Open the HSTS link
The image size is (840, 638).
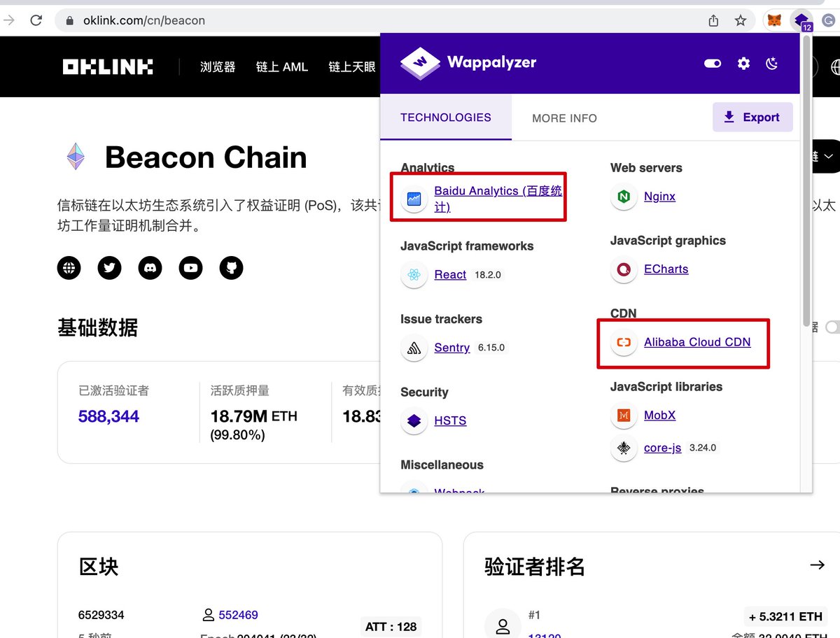tap(450, 420)
